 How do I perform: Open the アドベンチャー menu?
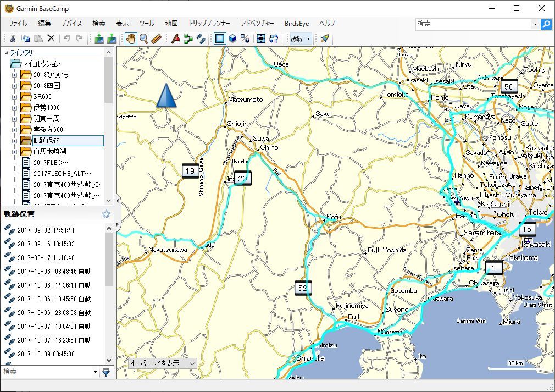coord(257,24)
